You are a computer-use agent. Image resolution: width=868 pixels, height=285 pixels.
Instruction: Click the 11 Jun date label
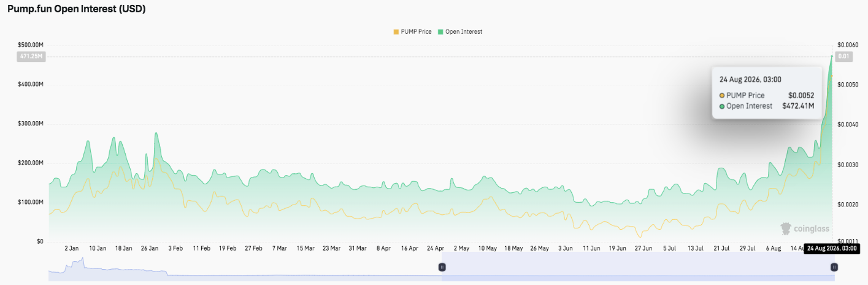click(x=591, y=249)
